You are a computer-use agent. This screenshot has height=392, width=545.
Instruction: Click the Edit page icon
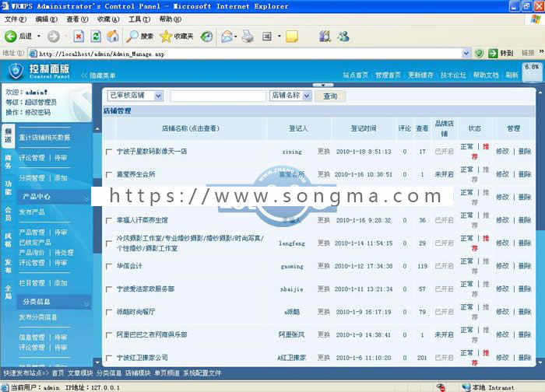(x=266, y=36)
